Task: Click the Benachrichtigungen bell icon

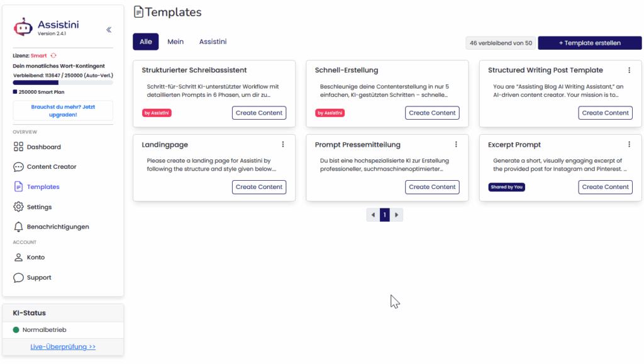Action: 18,227
